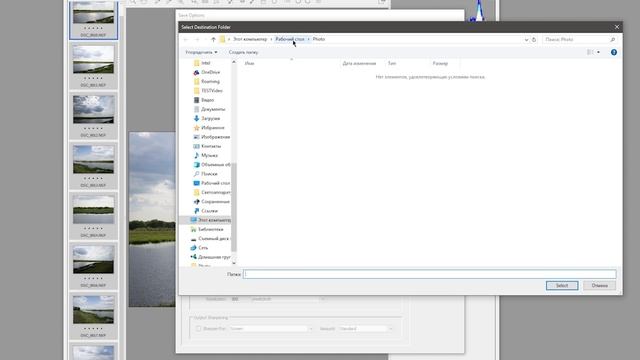Close the Select Destination Folder dialog
The height and width of the screenshot is (360, 640).
616,27
